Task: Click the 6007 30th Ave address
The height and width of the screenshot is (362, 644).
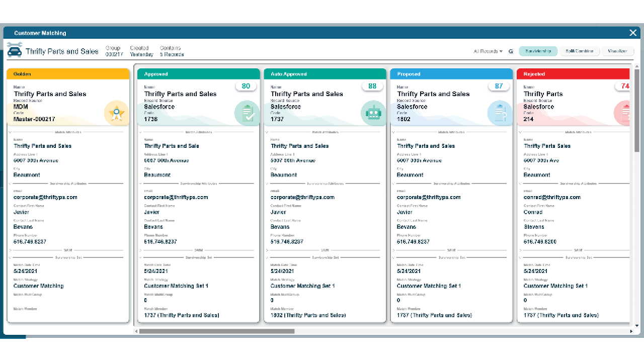Action: [541, 160]
